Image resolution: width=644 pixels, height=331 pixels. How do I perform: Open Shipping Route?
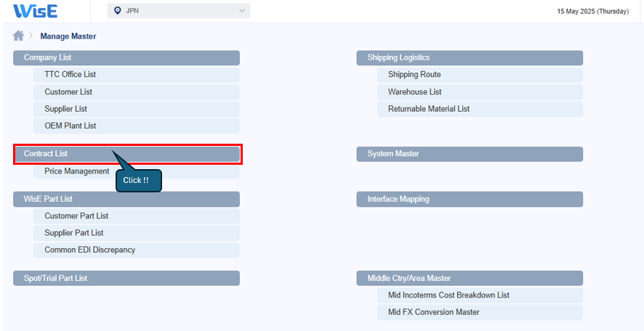tap(414, 75)
